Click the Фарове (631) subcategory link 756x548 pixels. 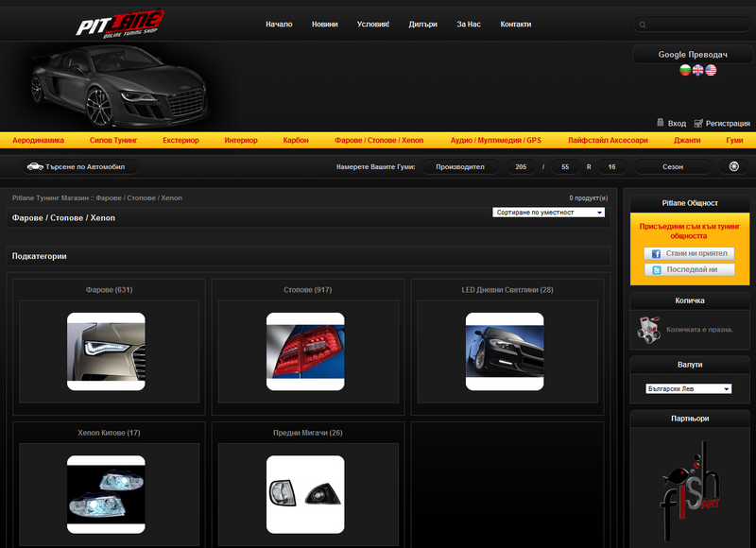[109, 290]
